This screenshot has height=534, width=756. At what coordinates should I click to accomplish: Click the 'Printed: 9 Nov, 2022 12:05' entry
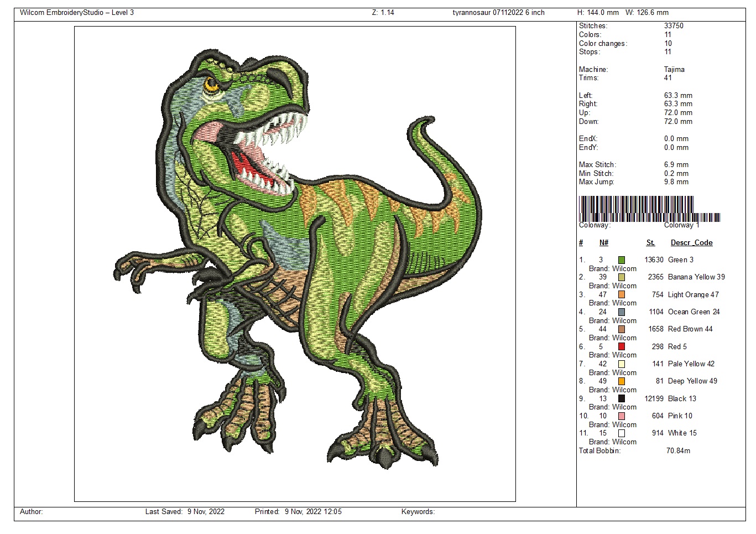coord(298,512)
